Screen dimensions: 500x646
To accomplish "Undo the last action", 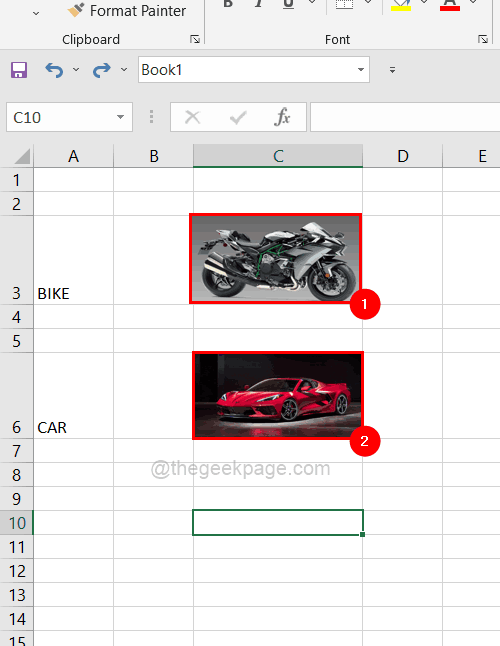I will (54, 70).
